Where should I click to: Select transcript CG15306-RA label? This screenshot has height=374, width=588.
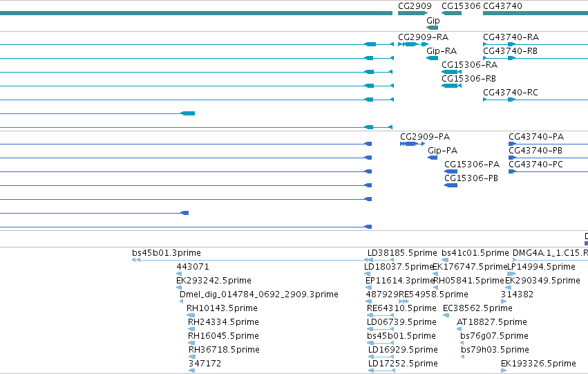coord(469,65)
